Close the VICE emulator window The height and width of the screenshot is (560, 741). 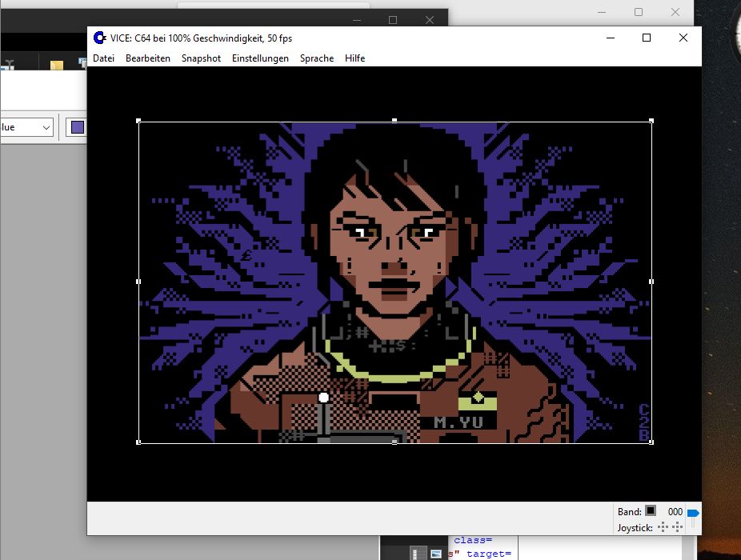(x=683, y=38)
